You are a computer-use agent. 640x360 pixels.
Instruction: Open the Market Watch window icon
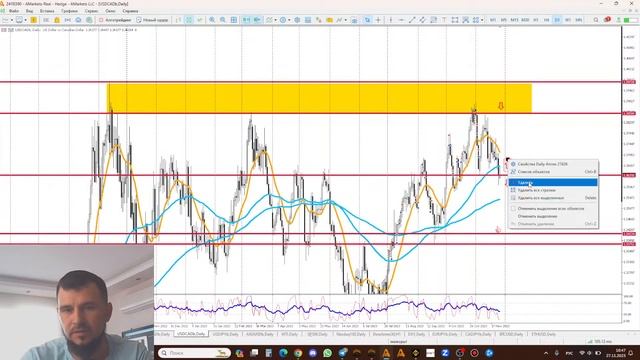point(33,20)
